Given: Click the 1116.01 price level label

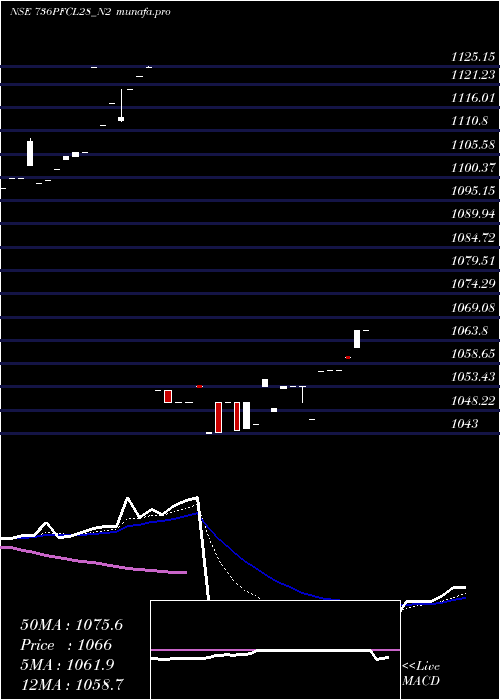Looking at the screenshot, I should point(473,98).
